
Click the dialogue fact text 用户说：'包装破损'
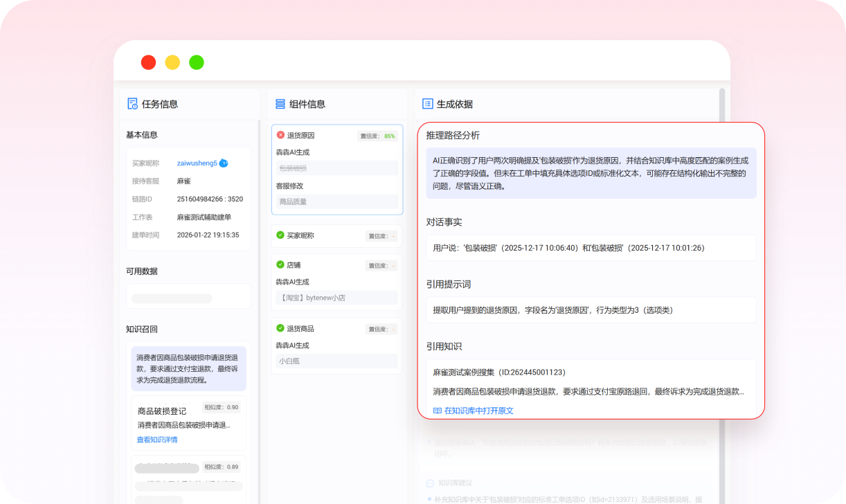568,248
